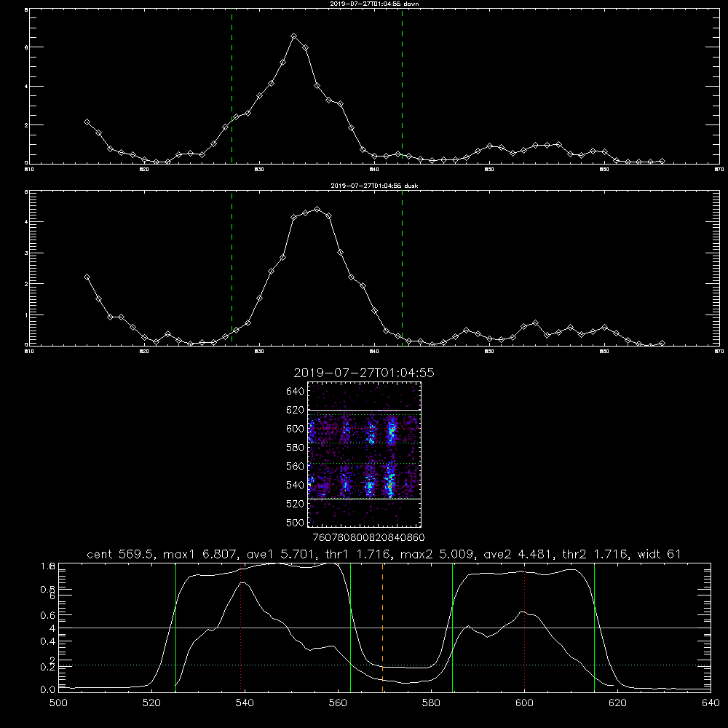Click the rightmost diamond marker in dusk plot

[x=662, y=343]
